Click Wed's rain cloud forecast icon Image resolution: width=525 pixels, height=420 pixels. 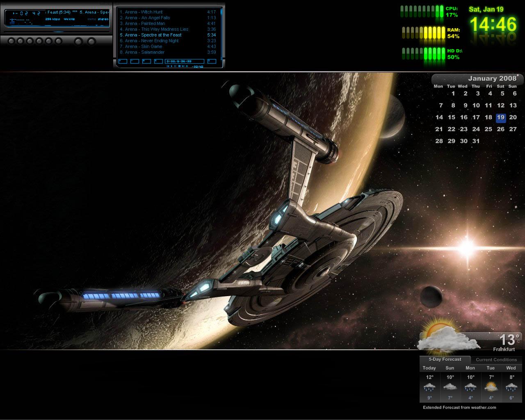[x=511, y=387]
